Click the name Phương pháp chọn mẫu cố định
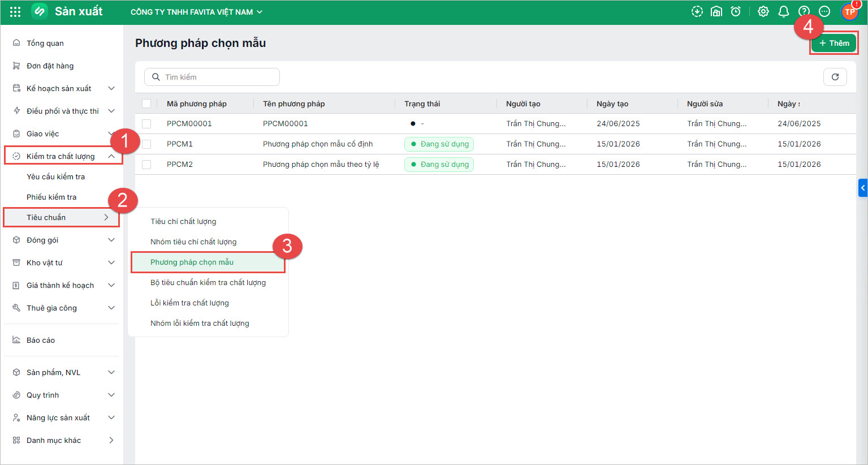The width and height of the screenshot is (868, 465). (x=318, y=144)
